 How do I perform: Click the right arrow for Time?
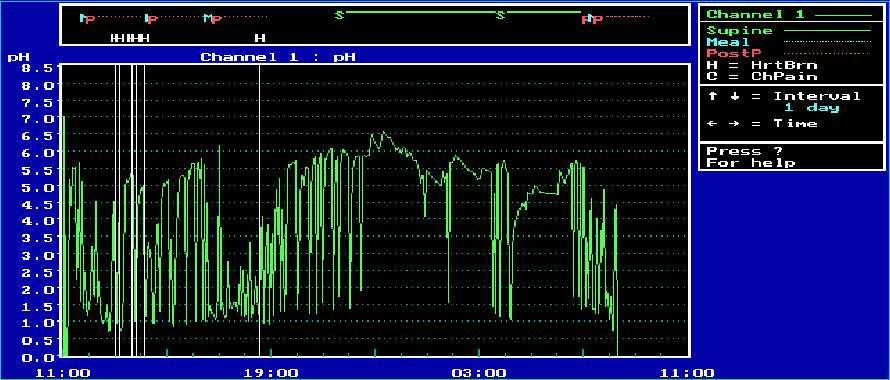734,123
